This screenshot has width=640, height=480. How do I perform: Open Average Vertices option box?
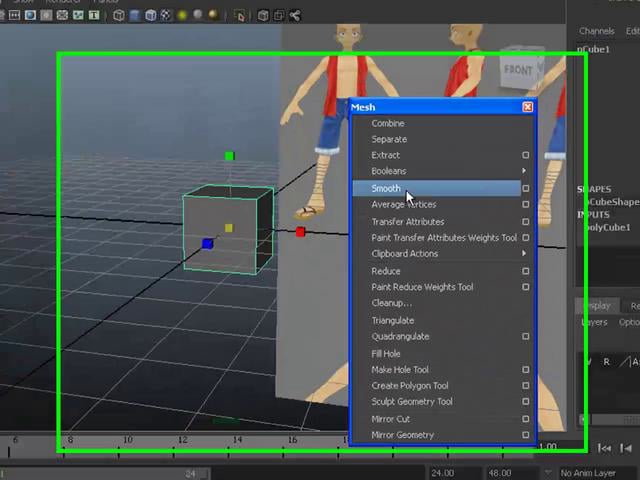click(x=526, y=204)
